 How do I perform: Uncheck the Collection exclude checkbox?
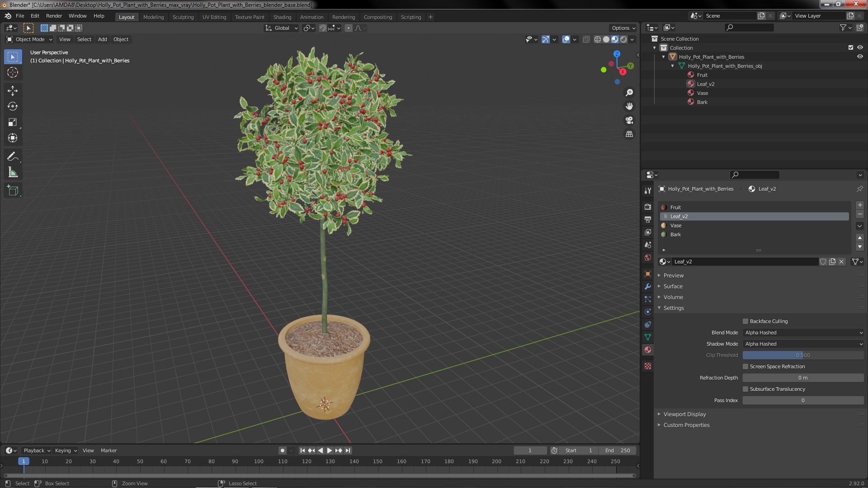[x=851, y=47]
